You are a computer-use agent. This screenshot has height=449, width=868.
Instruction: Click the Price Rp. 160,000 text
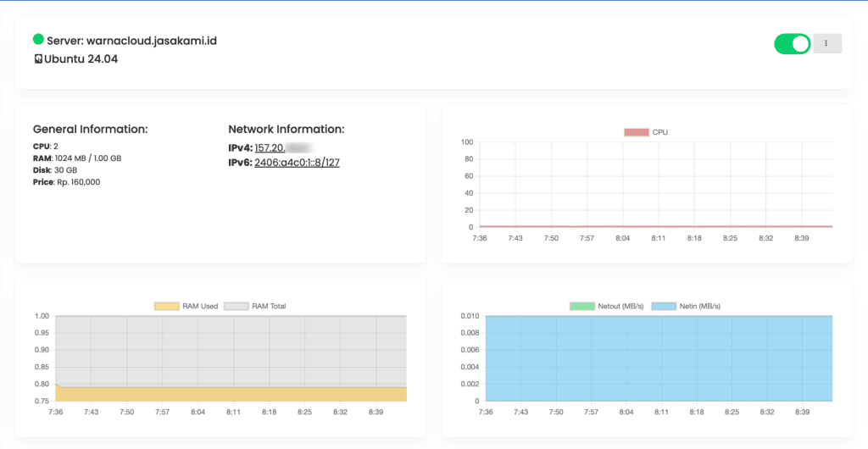pos(66,182)
